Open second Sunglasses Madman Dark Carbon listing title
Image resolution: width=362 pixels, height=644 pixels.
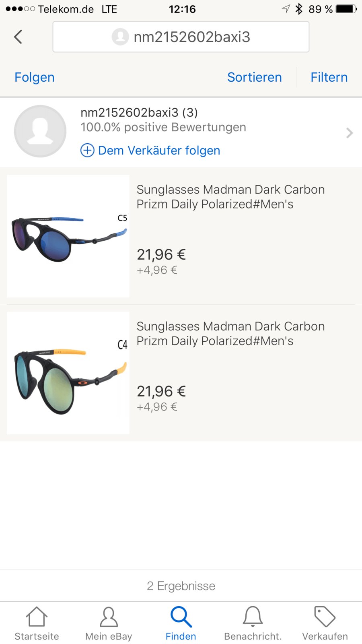click(230, 334)
